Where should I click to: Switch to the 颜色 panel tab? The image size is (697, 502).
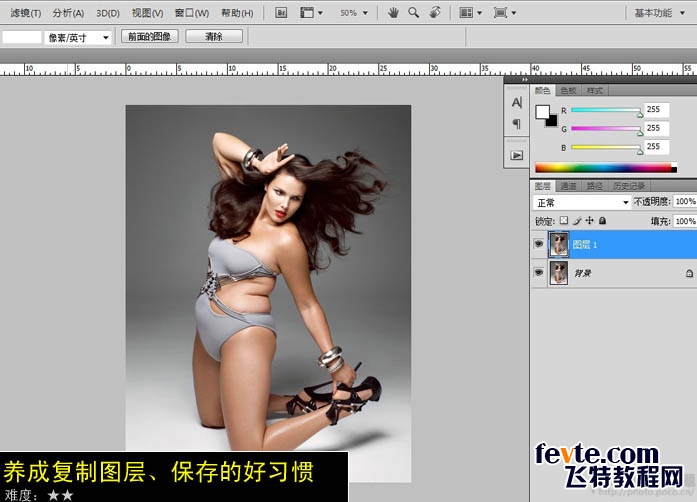(542, 91)
